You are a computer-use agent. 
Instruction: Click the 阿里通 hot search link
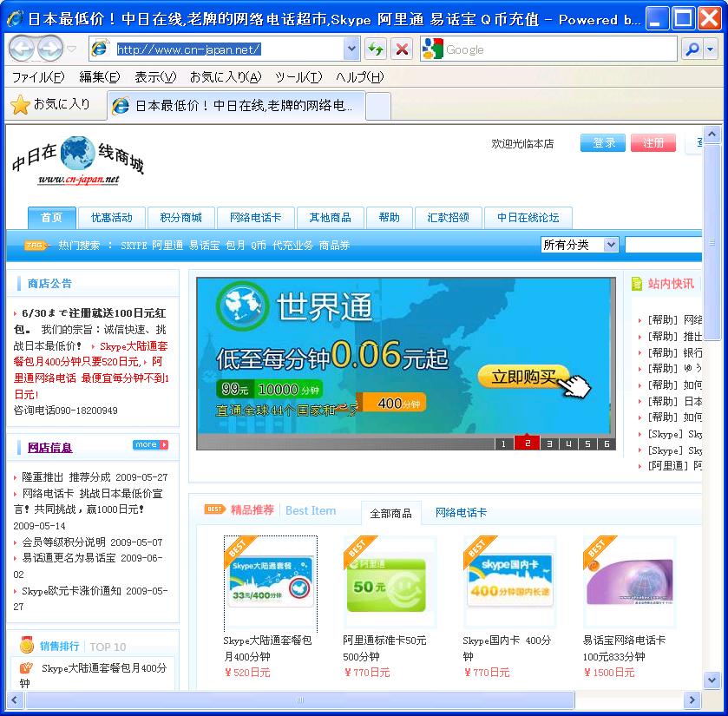[167, 246]
